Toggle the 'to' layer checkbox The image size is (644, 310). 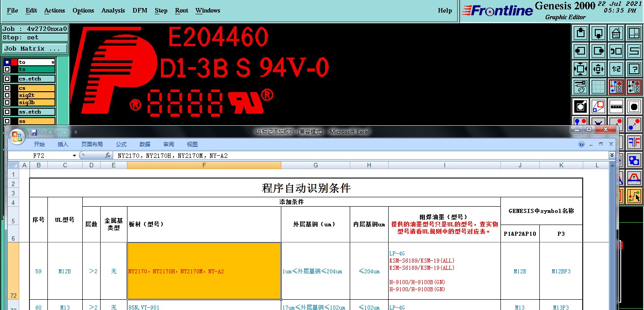[x=7, y=63]
